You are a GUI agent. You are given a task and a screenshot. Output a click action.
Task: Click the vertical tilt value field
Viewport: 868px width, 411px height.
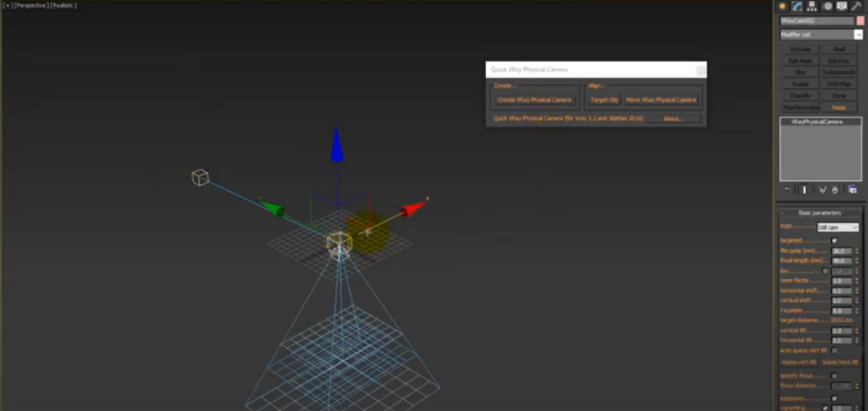coord(842,330)
